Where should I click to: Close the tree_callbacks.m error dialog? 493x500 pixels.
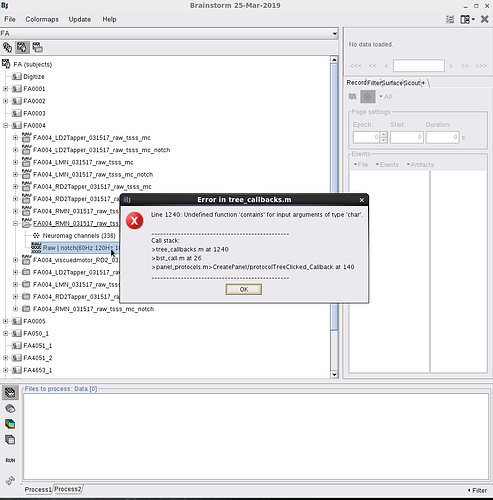pyautogui.click(x=362, y=200)
